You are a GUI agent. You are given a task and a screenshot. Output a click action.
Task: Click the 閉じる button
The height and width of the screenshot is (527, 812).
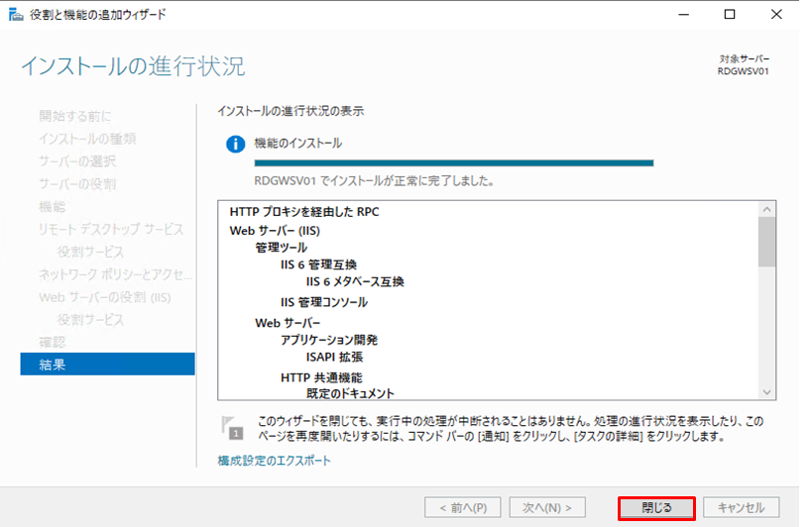click(655, 508)
